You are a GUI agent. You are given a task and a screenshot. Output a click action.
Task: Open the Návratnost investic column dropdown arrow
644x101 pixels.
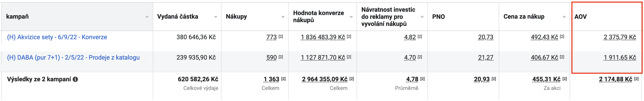(x=422, y=17)
